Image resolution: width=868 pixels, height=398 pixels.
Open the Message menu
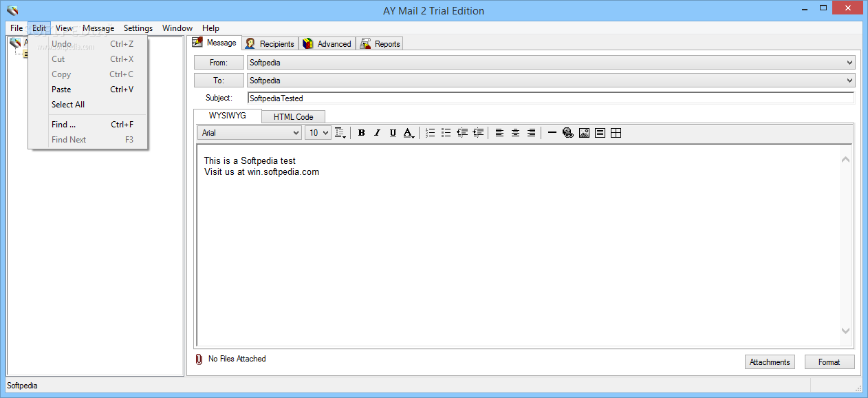click(98, 28)
